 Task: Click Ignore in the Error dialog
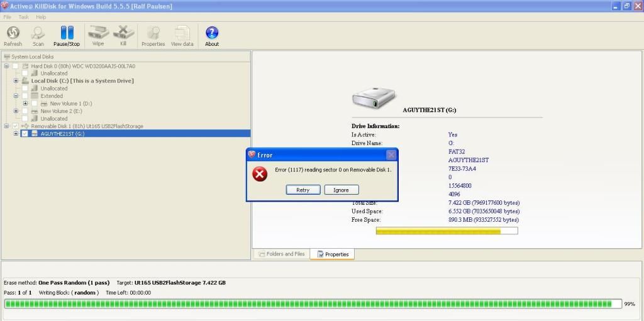(x=341, y=190)
